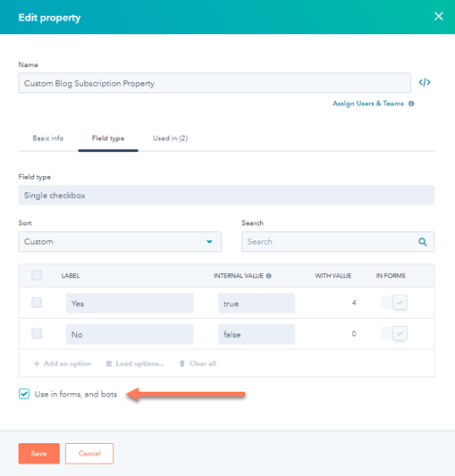
Task: Click the true internal value field
Action: click(257, 304)
